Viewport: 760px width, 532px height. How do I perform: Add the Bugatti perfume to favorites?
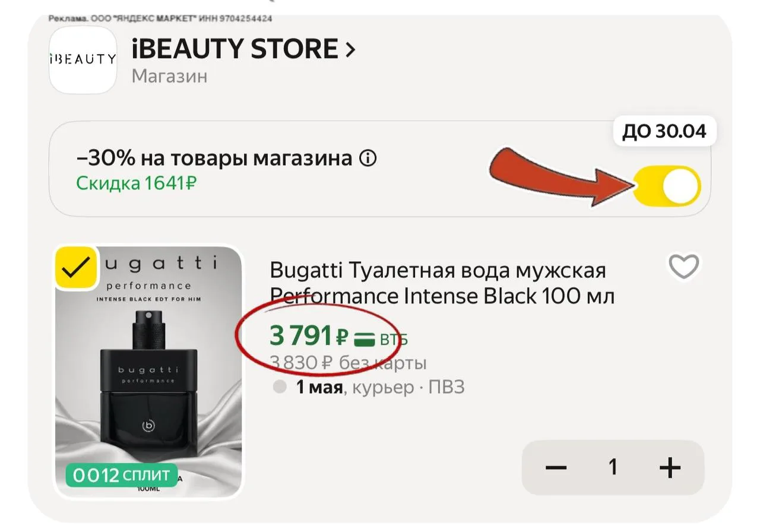click(x=684, y=267)
